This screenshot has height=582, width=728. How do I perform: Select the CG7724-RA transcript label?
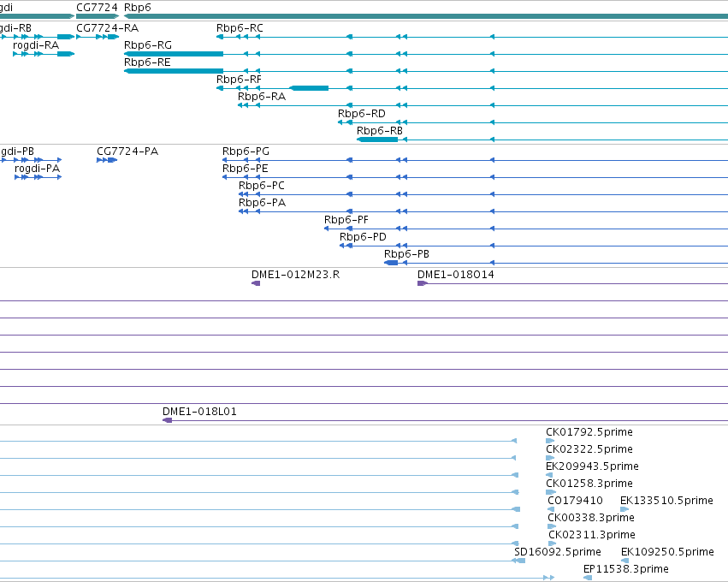click(x=107, y=28)
